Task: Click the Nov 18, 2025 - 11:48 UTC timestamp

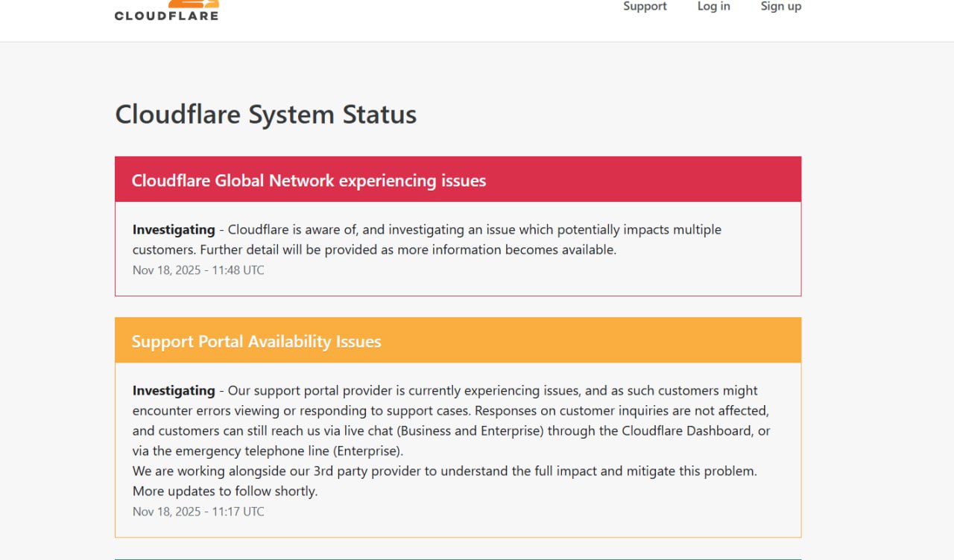Action: coord(198,270)
